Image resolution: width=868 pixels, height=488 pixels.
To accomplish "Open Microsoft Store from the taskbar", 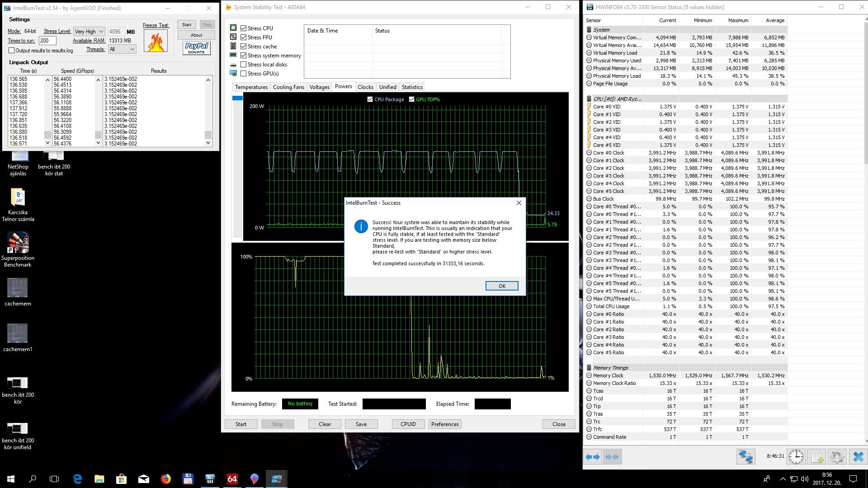I will (121, 479).
